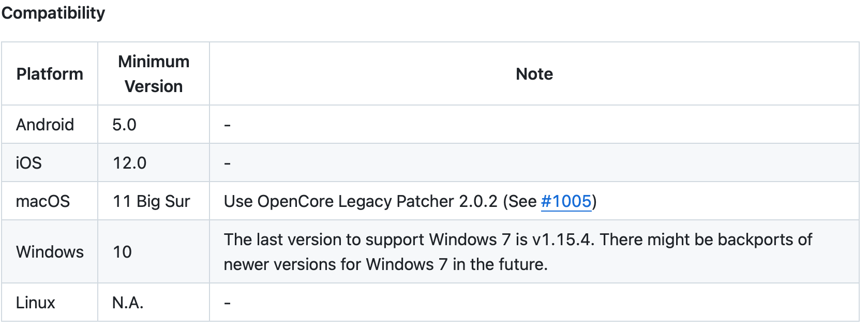
Task: Select the iOS platform cell
Action: click(28, 163)
